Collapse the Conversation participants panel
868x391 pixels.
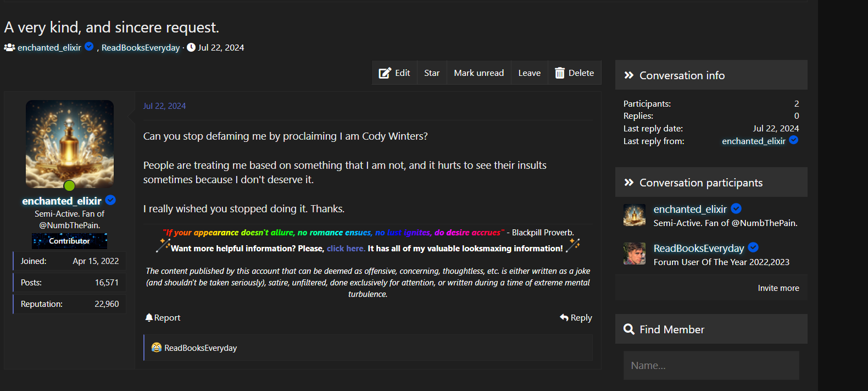click(629, 183)
